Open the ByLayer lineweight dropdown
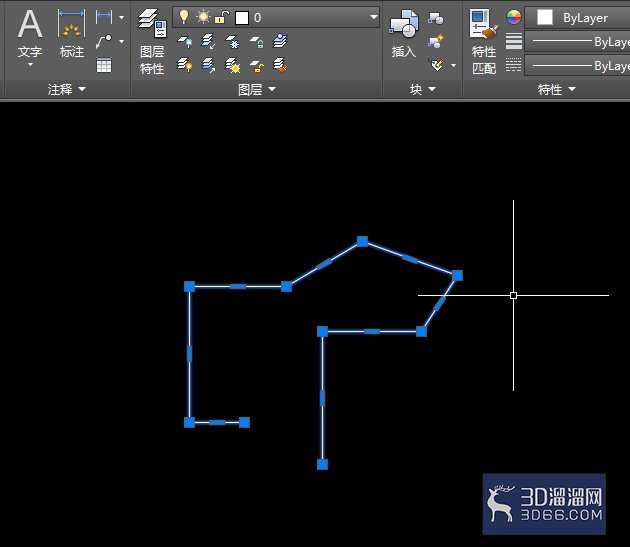Screen dimensions: 630x547 tap(577, 42)
